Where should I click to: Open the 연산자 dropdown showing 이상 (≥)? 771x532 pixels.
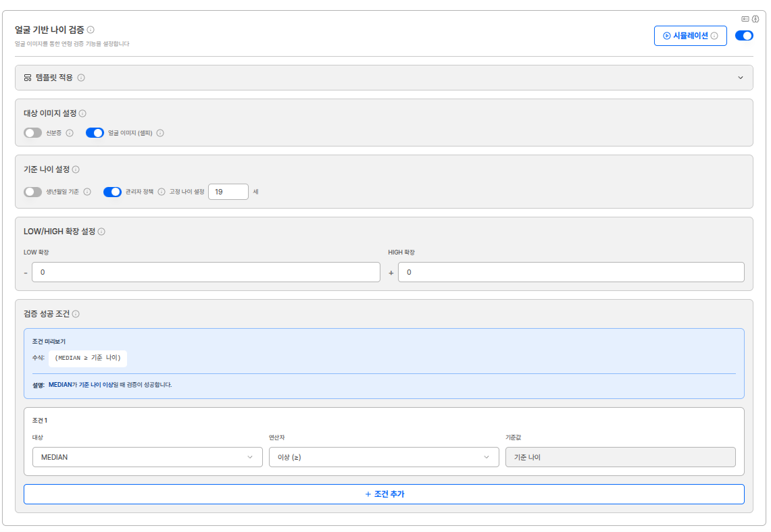384,457
